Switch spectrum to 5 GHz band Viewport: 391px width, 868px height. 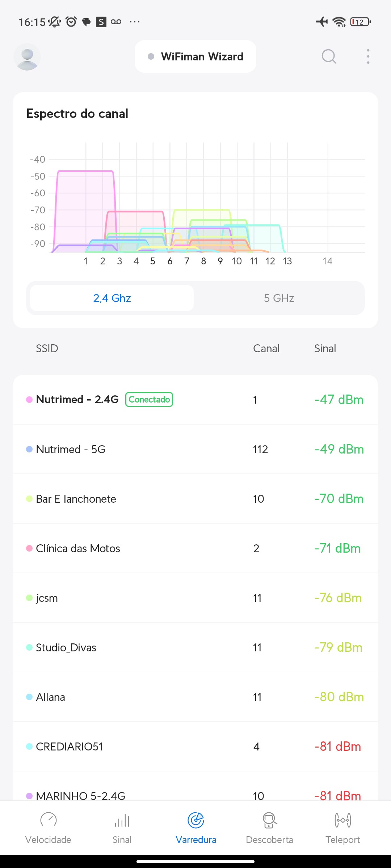(x=279, y=298)
